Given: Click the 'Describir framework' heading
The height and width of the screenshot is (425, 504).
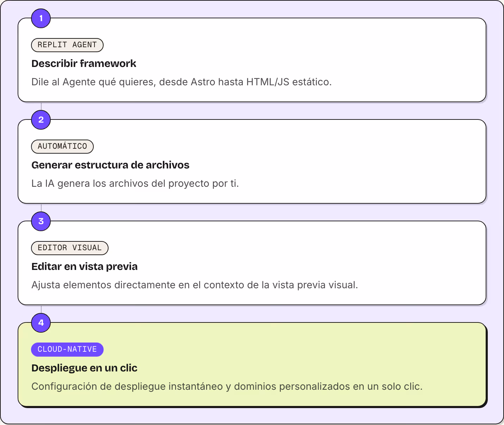Looking at the screenshot, I should tap(84, 64).
